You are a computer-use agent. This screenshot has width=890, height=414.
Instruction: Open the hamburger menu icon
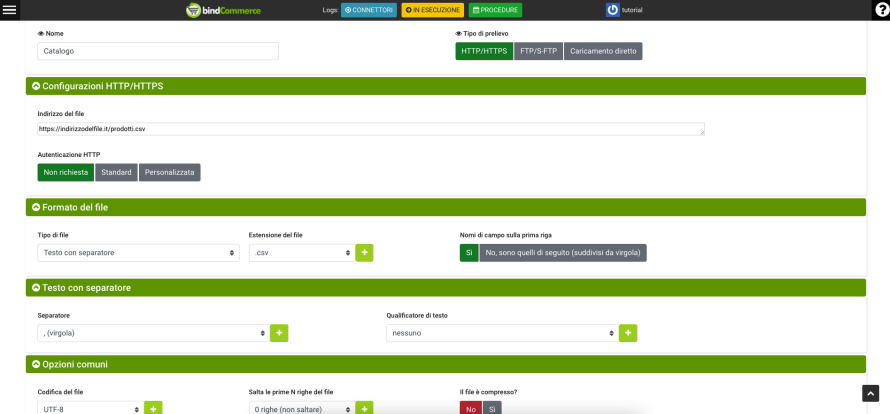(x=11, y=10)
